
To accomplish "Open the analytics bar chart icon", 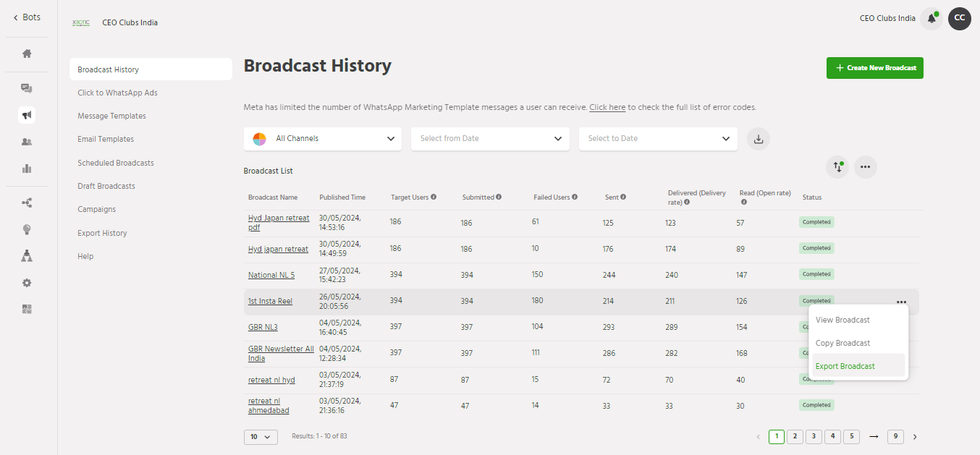I will [27, 169].
